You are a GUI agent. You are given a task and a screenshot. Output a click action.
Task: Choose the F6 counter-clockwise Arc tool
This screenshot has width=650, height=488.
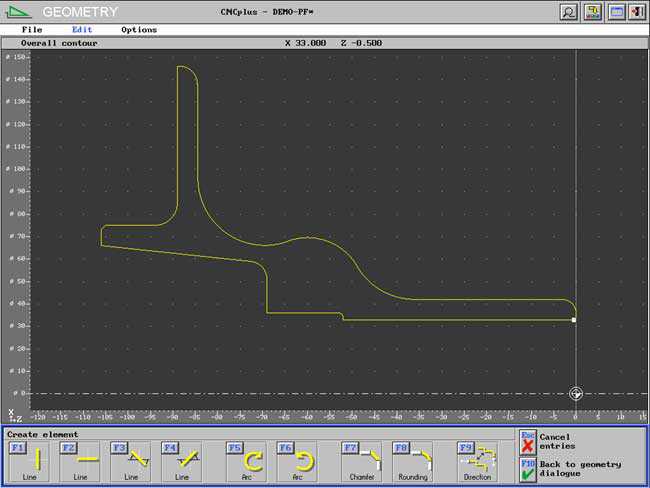point(297,461)
